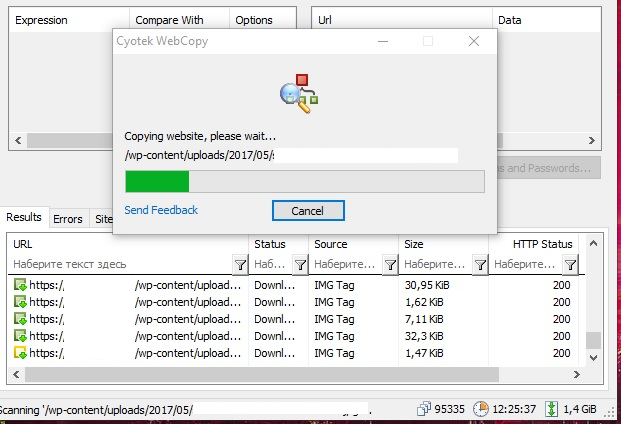Click the elapsed time clock icon in the status bar
621x424 pixels.
pyautogui.click(x=481, y=409)
